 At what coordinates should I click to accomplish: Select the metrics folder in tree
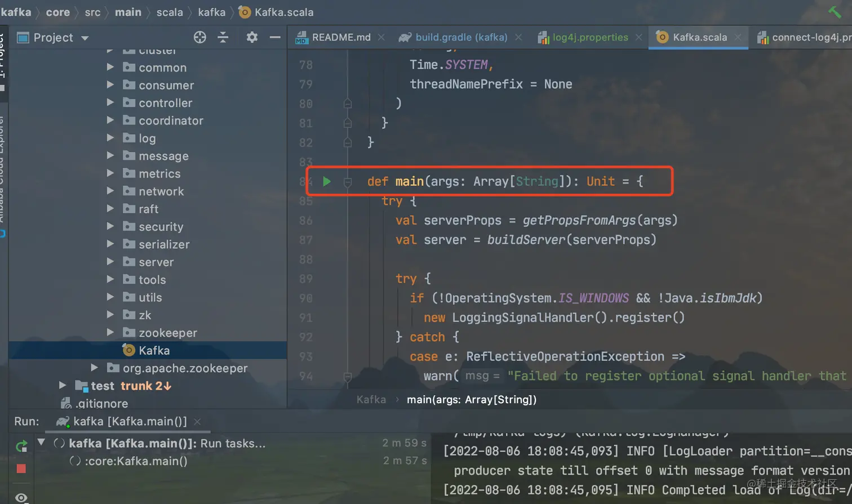pyautogui.click(x=159, y=173)
